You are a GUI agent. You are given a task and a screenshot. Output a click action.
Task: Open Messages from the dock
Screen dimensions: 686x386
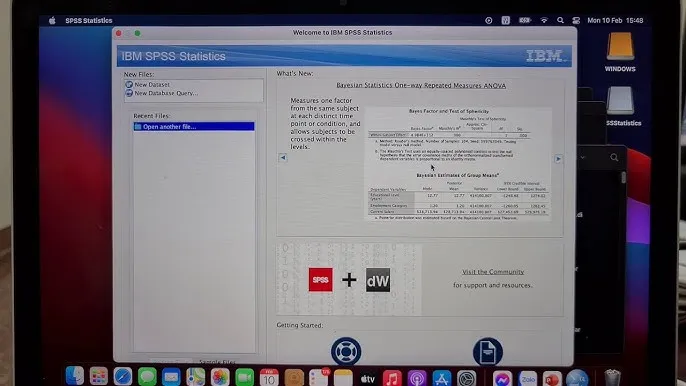point(147,376)
